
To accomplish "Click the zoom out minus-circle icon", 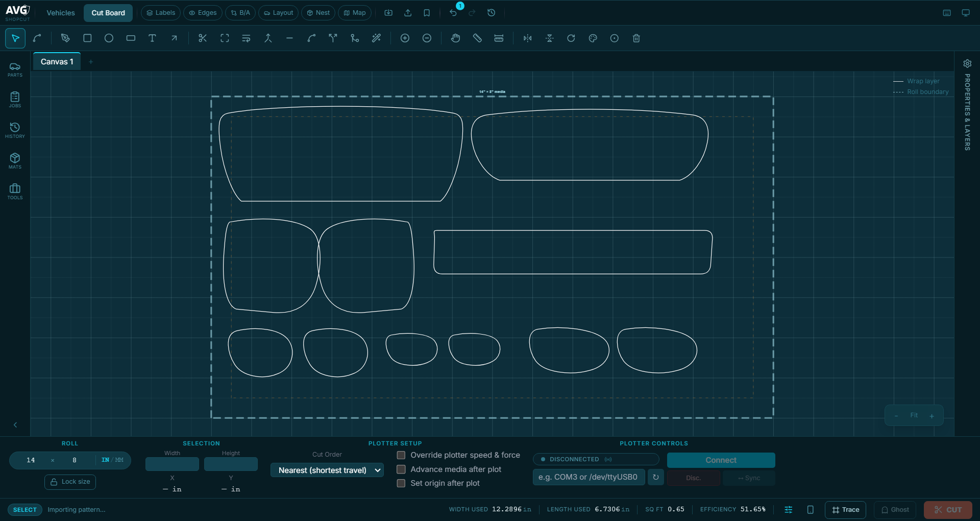I will [x=427, y=38].
